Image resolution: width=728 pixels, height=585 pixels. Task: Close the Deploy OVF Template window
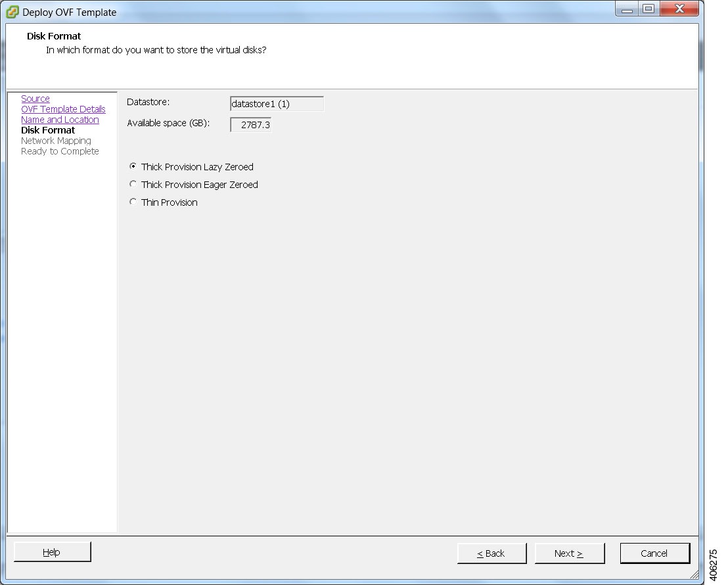[x=680, y=9]
